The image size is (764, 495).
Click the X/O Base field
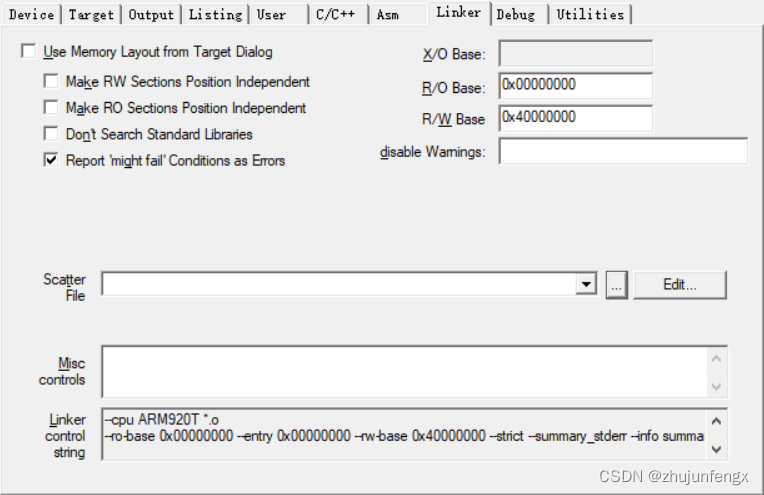click(x=575, y=54)
